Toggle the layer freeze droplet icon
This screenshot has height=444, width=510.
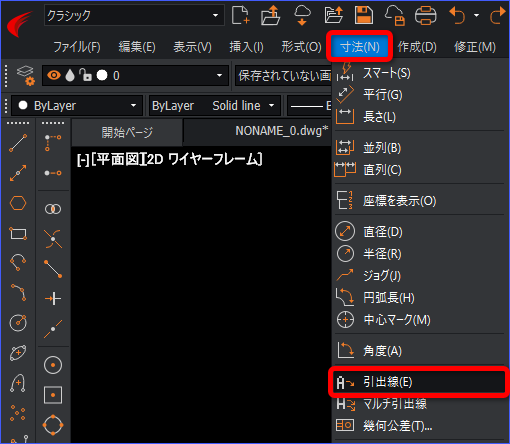pyautogui.click(x=70, y=75)
